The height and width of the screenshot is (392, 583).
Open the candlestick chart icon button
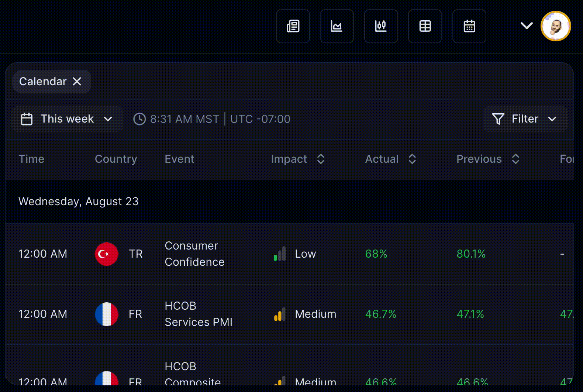[381, 26]
